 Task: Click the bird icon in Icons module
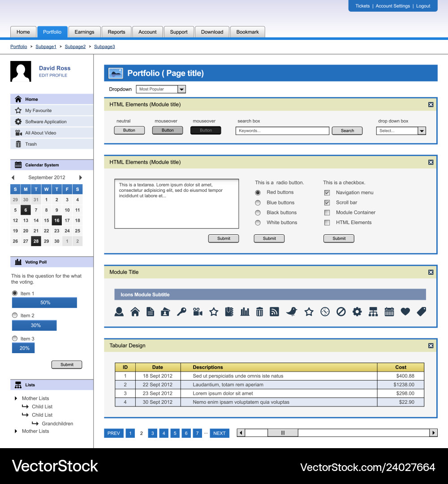click(292, 312)
